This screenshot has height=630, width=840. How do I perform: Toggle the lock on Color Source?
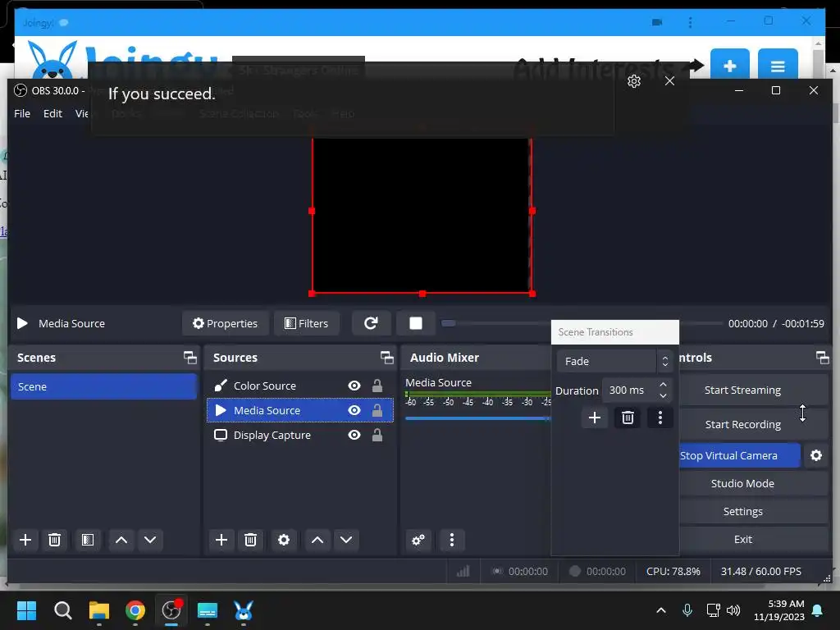pos(377,386)
